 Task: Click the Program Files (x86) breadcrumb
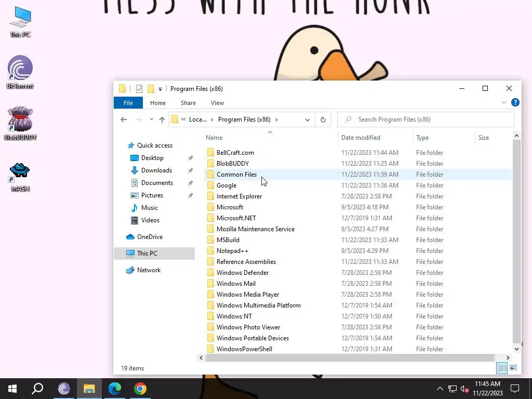pos(244,119)
